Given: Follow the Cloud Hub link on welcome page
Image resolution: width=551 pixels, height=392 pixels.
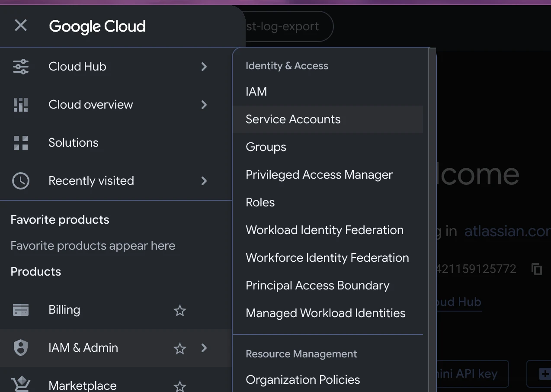Looking at the screenshot, I should click(x=459, y=302).
